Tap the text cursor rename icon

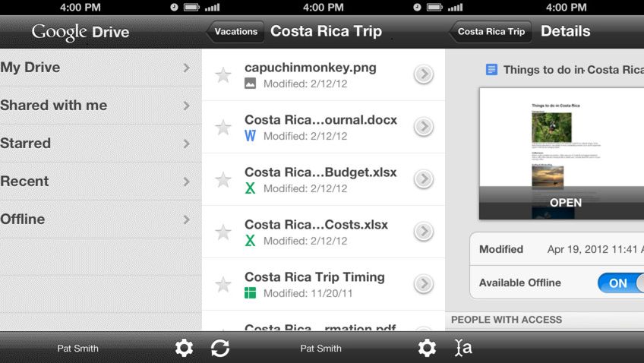point(462,348)
